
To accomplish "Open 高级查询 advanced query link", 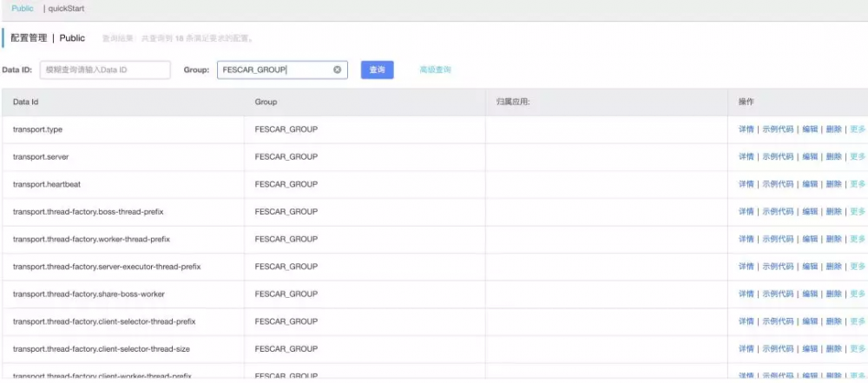I will (x=435, y=69).
